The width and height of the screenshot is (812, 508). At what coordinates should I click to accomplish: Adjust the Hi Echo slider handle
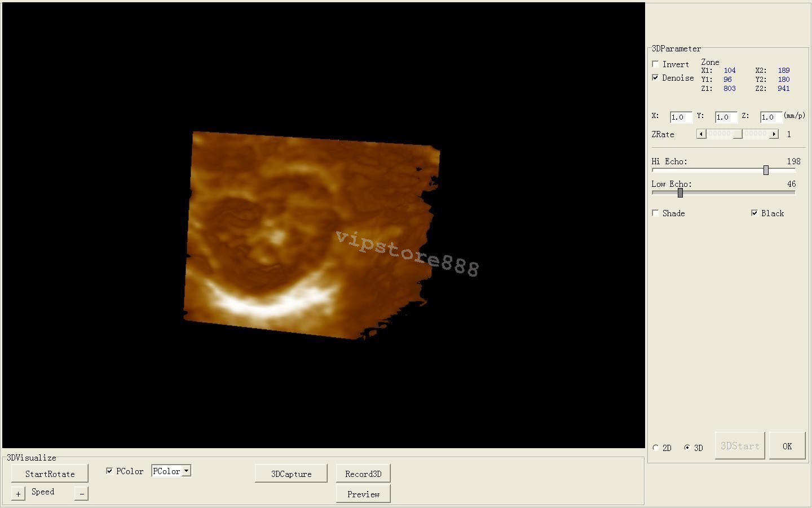(x=766, y=170)
